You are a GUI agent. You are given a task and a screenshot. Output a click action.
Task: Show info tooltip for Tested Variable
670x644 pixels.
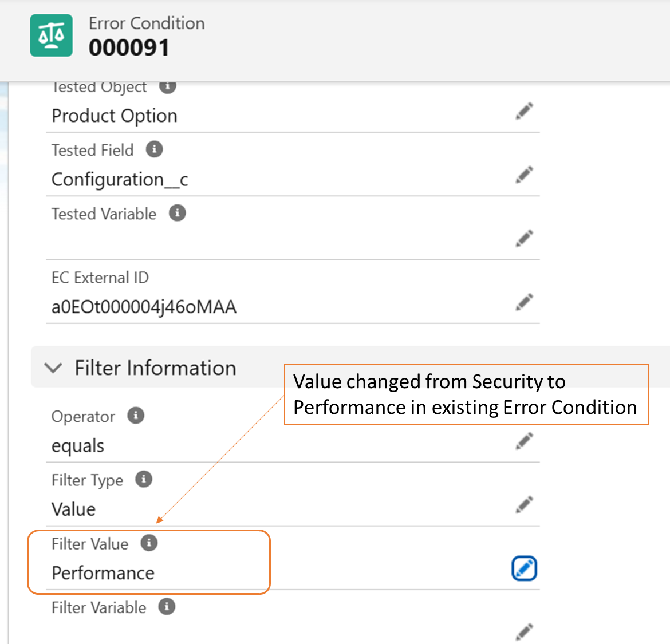click(x=178, y=213)
